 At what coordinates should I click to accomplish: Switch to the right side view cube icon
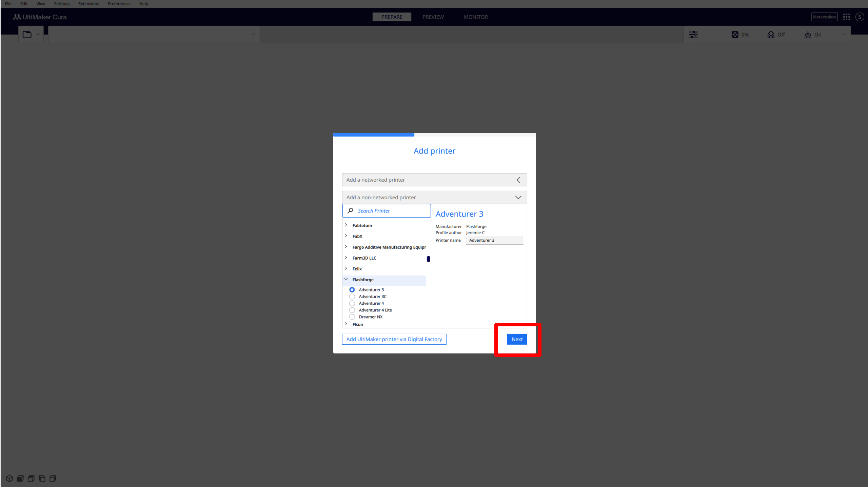click(53, 478)
